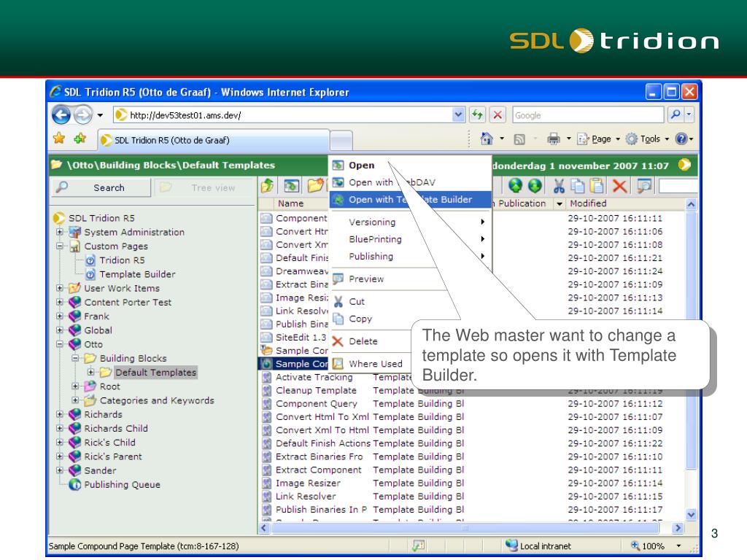Click the Search button in the left pane

(x=101, y=187)
